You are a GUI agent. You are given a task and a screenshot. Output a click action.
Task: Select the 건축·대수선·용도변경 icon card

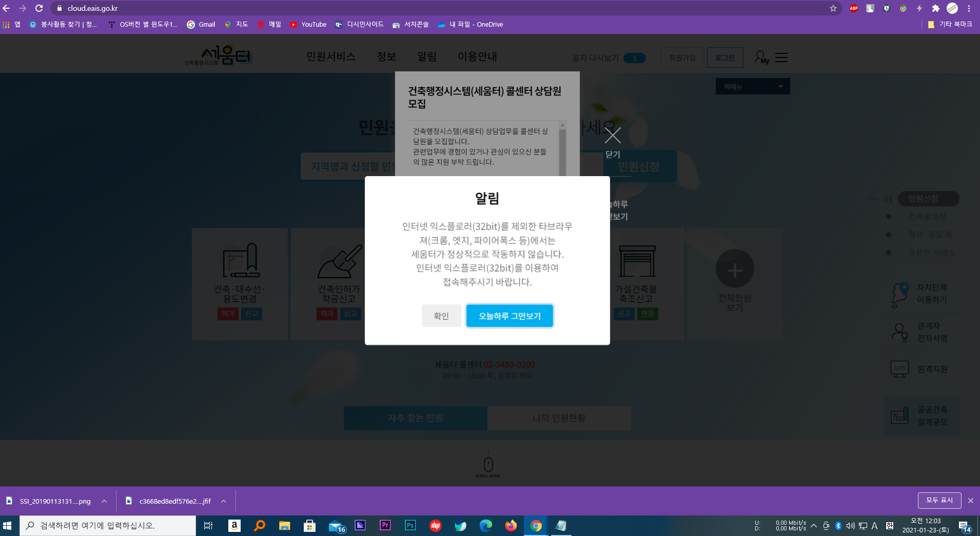tap(240, 283)
